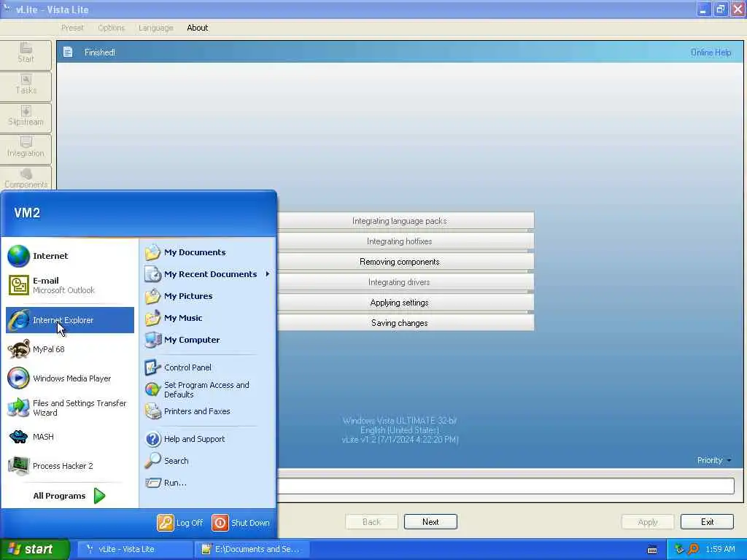This screenshot has height=560, width=747.
Task: Start Files and Settings Transfer Wizard
Action: 69,408
